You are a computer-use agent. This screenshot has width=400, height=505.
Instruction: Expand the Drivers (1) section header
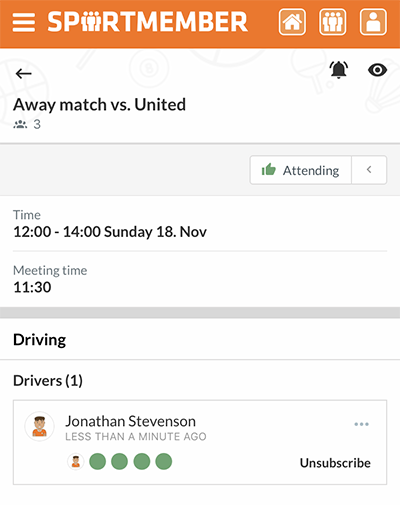coord(48,381)
